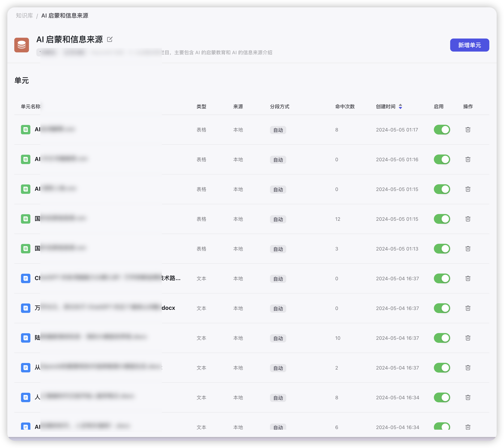Click the 命中次数 column header
Screen dimensions: 504x448
click(345, 107)
